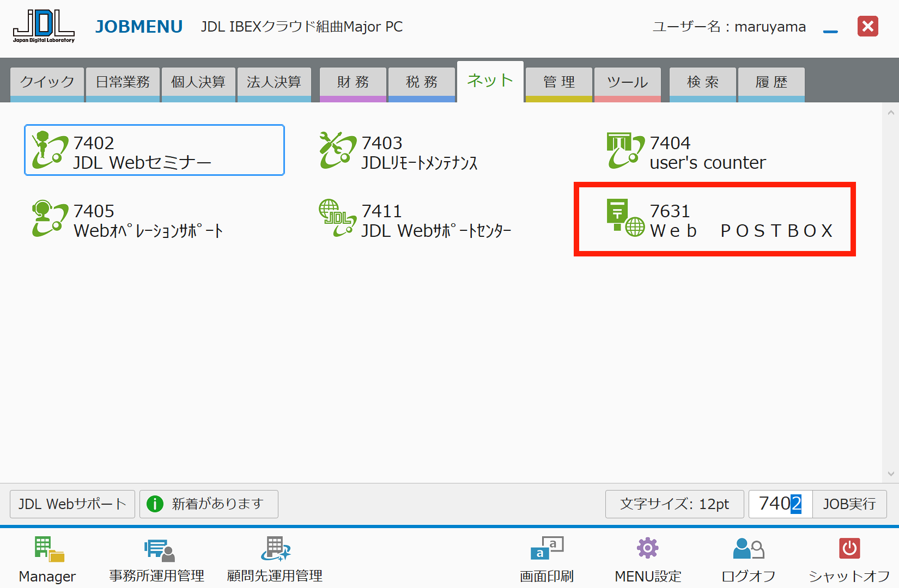The width and height of the screenshot is (899, 588).
Task: Click the scroll down arrow of the job list
Action: [x=891, y=474]
